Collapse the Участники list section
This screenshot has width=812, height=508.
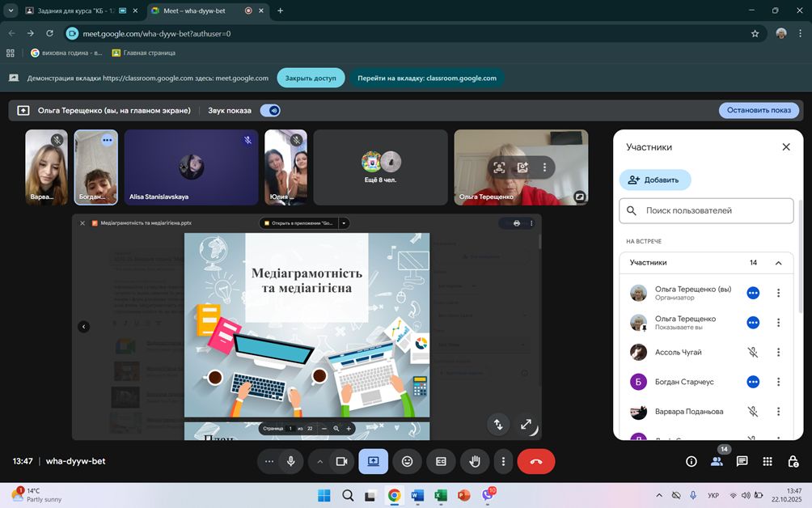(x=778, y=263)
